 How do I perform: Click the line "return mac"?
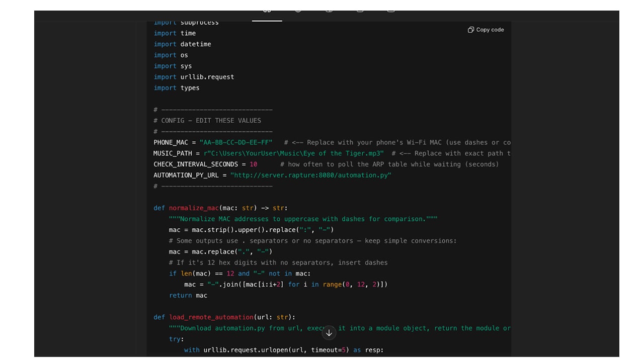188,296
